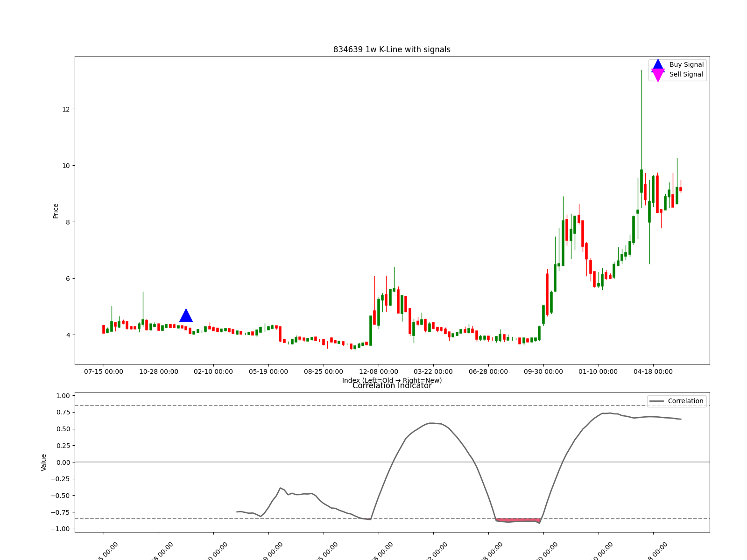Click the price axis tick label 8

point(68,222)
